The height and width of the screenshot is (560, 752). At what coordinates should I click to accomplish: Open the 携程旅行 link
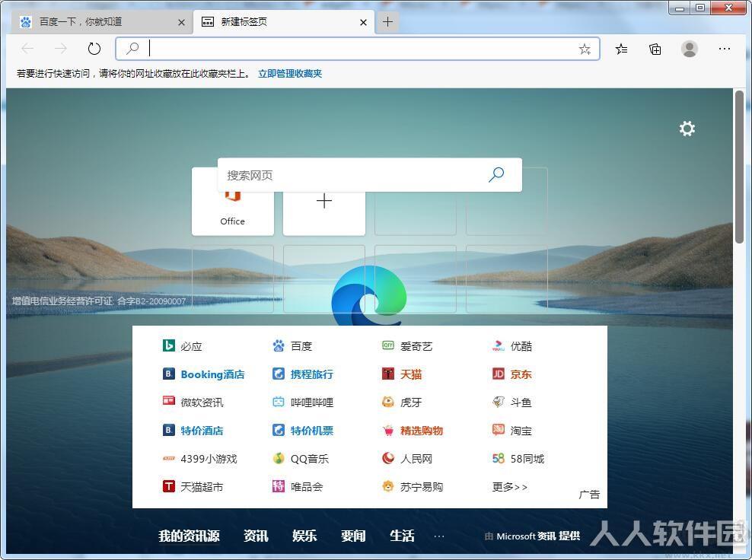tap(312, 374)
